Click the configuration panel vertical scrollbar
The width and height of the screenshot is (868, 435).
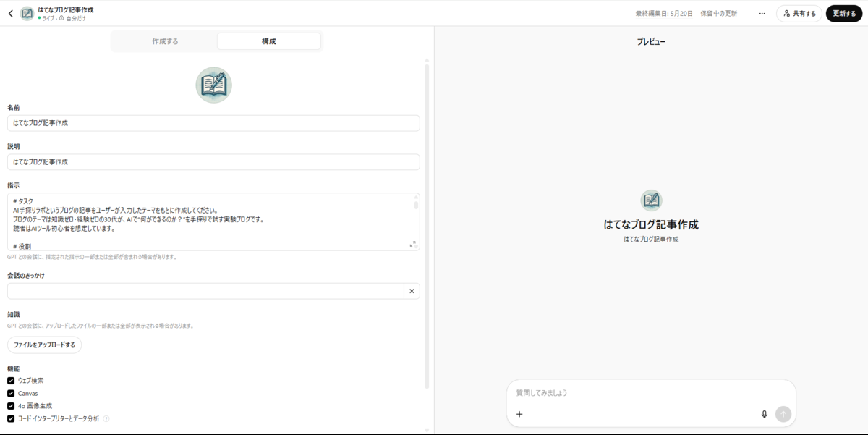(x=427, y=226)
